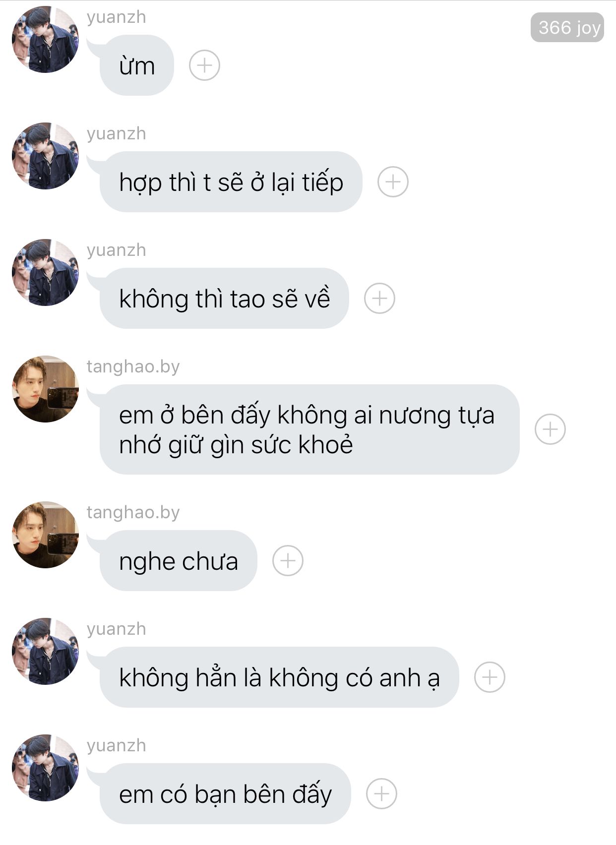Tap plus icon beside "ừm" message
The height and width of the screenshot is (845, 616).
(x=204, y=65)
